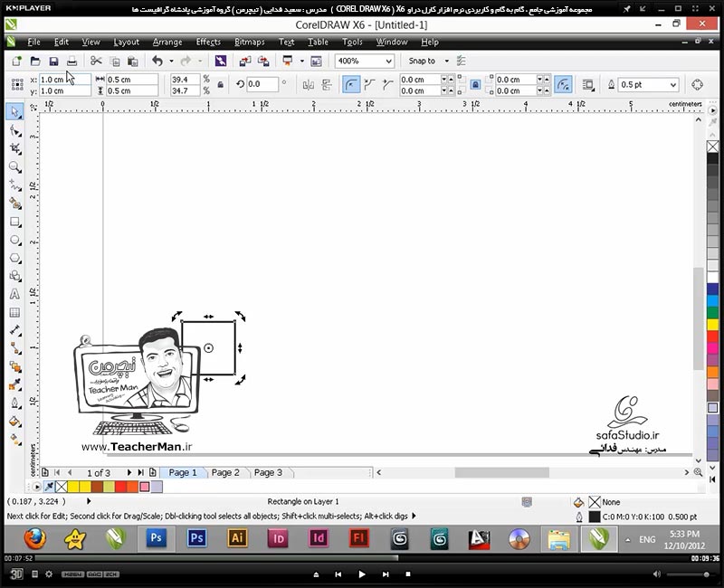
Task: Expand cursor coordinates options arrow
Action: [x=89, y=501]
